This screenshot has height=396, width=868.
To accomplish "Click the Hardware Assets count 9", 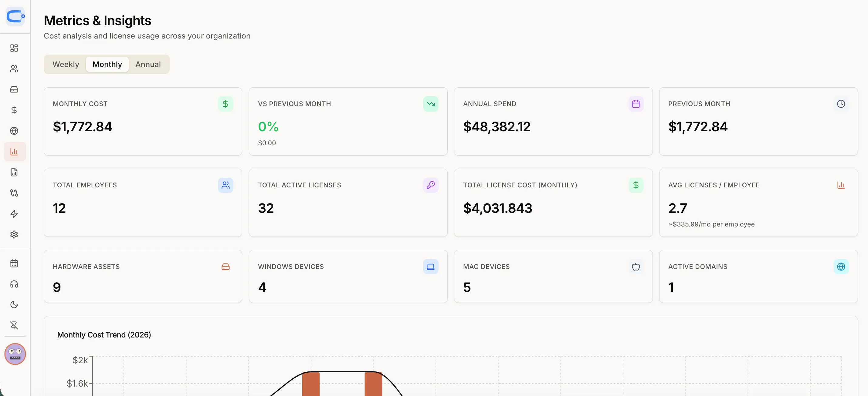I will (57, 287).
